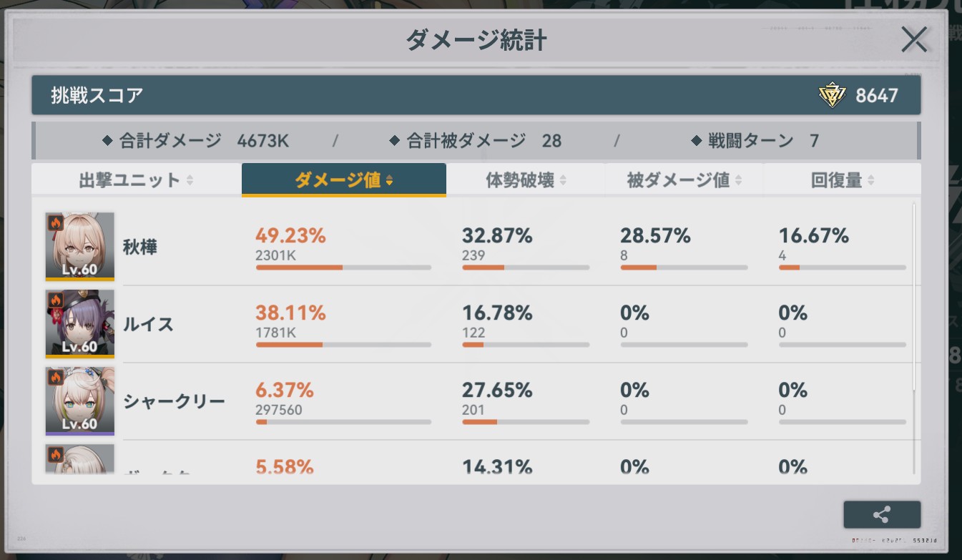Click the unit list vertical scrollbar

point(915,300)
